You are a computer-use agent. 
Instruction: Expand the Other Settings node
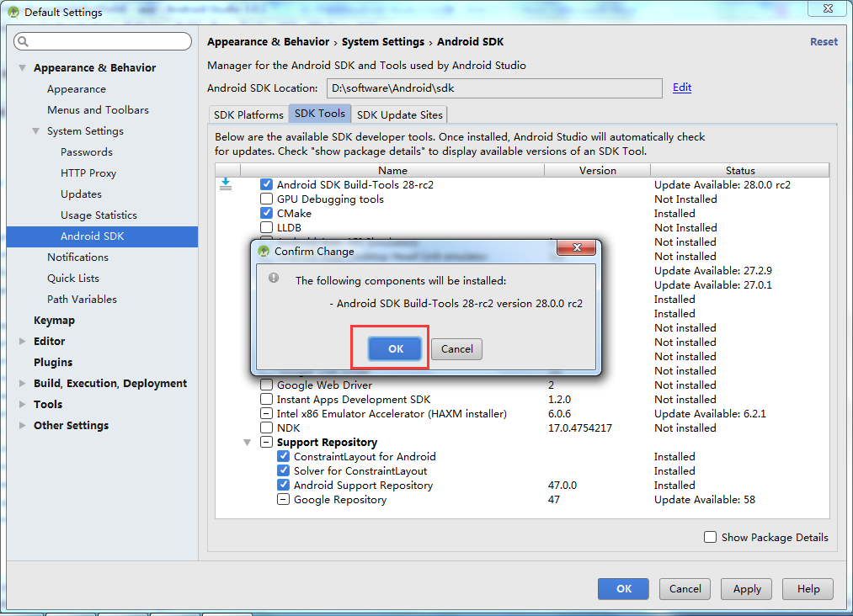coord(22,425)
